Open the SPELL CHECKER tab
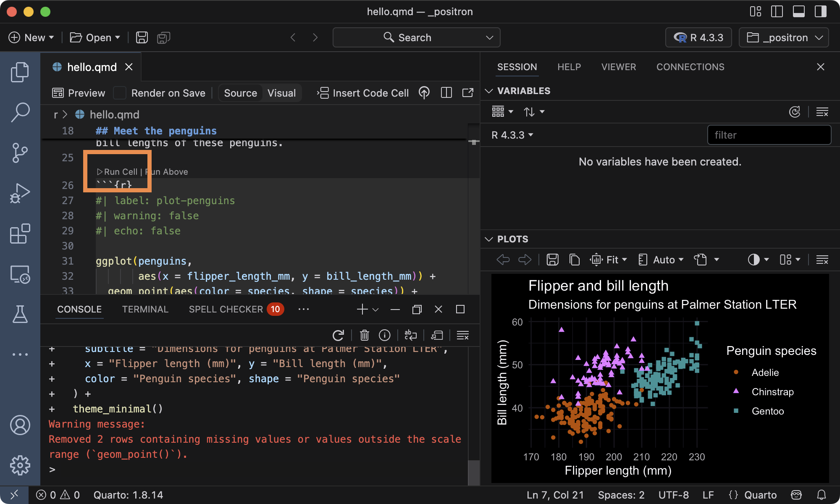 pos(236,309)
